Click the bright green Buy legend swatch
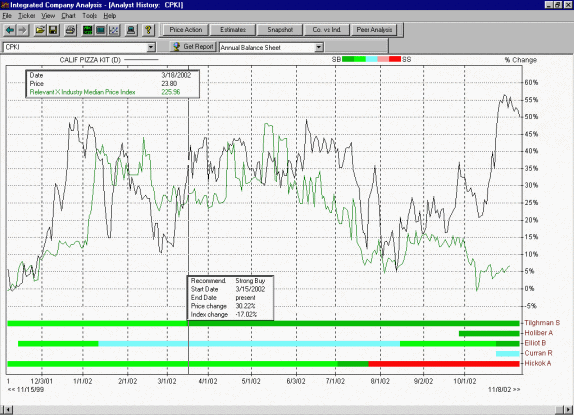This screenshot has height=415, width=574. click(x=360, y=59)
